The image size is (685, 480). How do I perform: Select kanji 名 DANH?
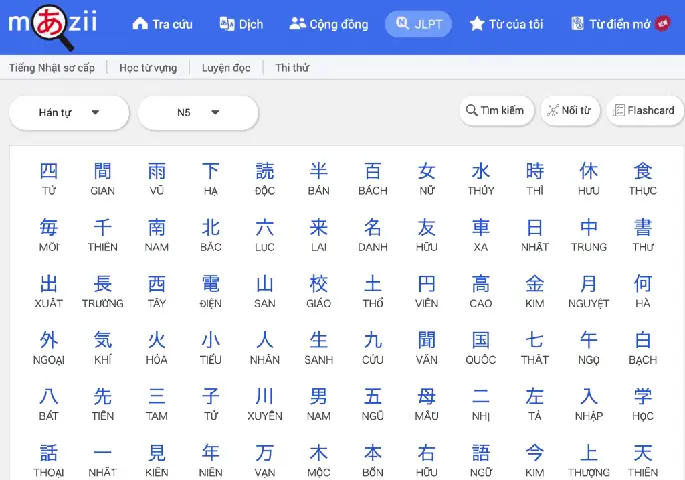pyautogui.click(x=373, y=235)
